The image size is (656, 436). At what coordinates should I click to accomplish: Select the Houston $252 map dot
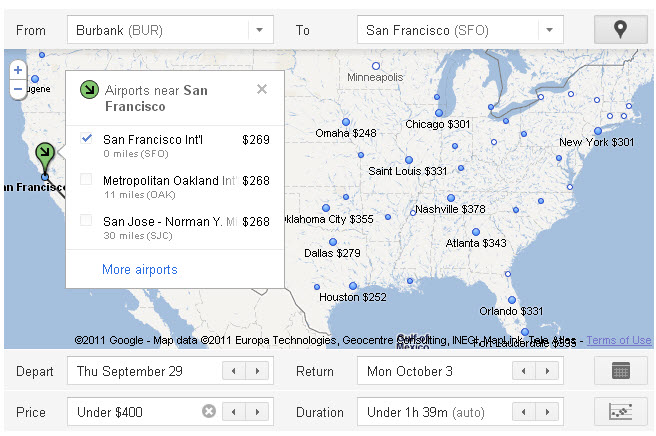(353, 286)
